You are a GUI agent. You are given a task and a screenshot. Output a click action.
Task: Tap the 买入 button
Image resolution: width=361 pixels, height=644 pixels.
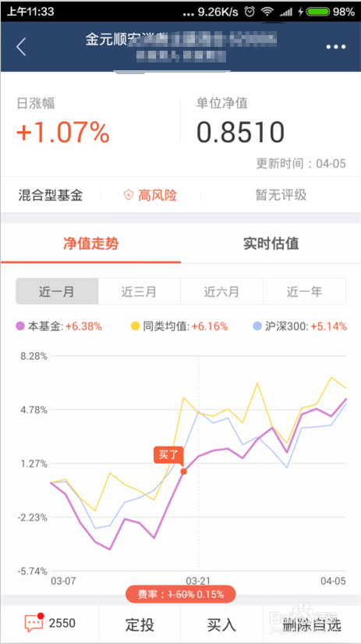221,624
